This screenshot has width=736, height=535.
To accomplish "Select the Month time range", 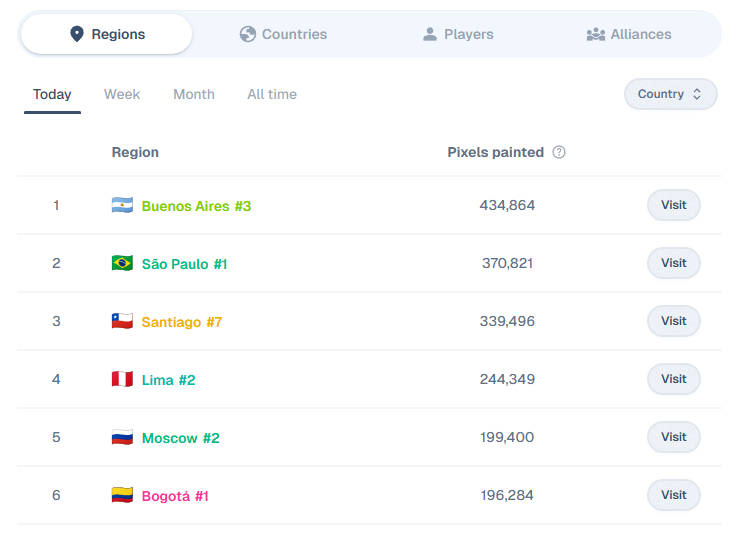I will (x=194, y=94).
